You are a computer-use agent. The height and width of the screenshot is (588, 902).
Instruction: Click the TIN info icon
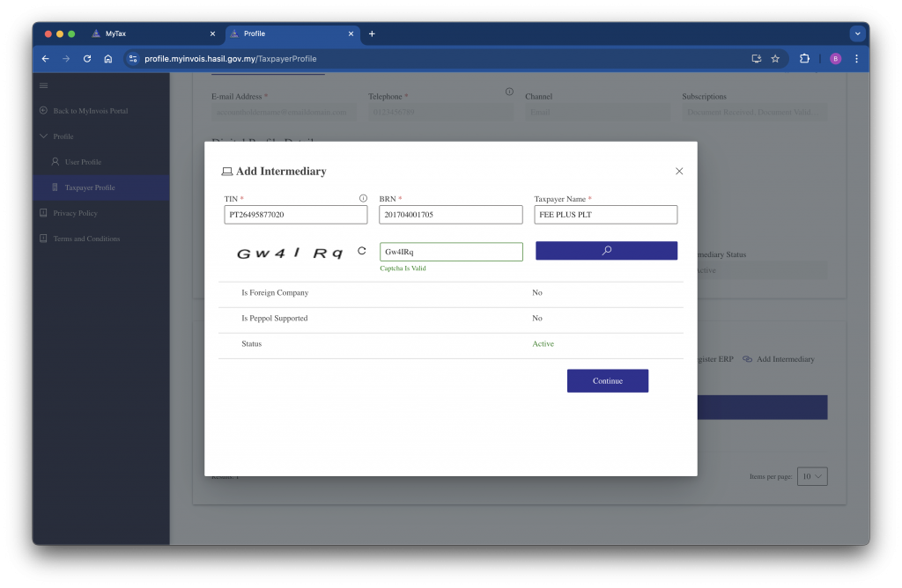tap(363, 198)
